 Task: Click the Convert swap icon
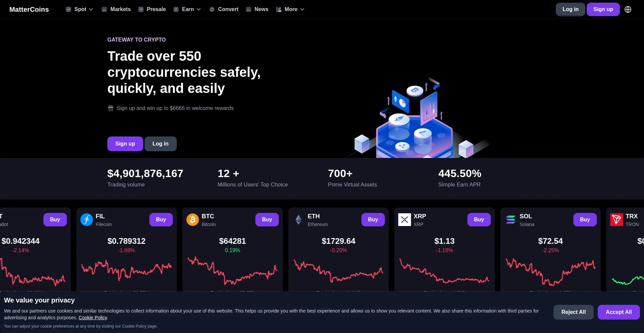[212, 9]
